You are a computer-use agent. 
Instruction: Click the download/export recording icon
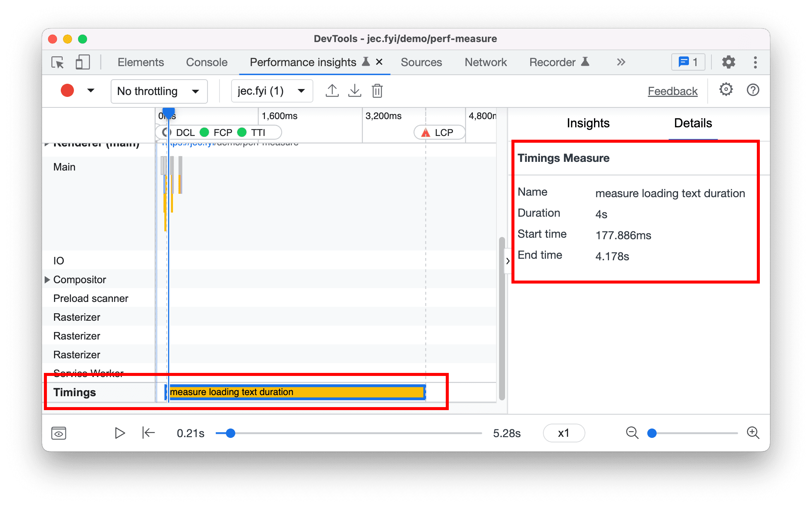point(355,91)
